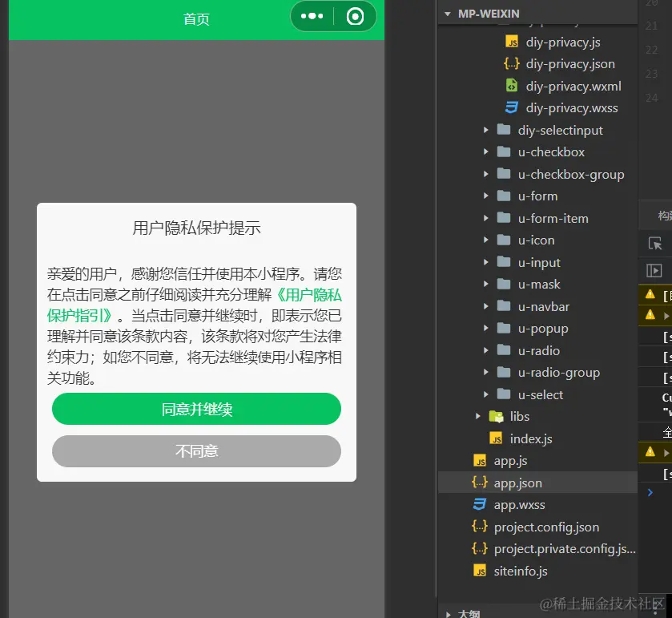Tap the mini program close circle icon
672x618 pixels.
pos(355,17)
